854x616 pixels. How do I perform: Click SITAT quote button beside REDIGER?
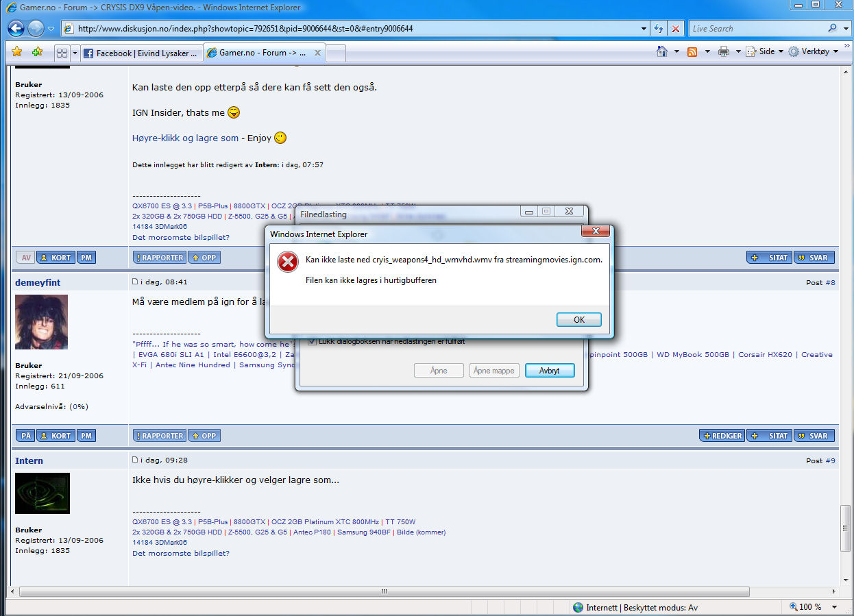(769, 436)
